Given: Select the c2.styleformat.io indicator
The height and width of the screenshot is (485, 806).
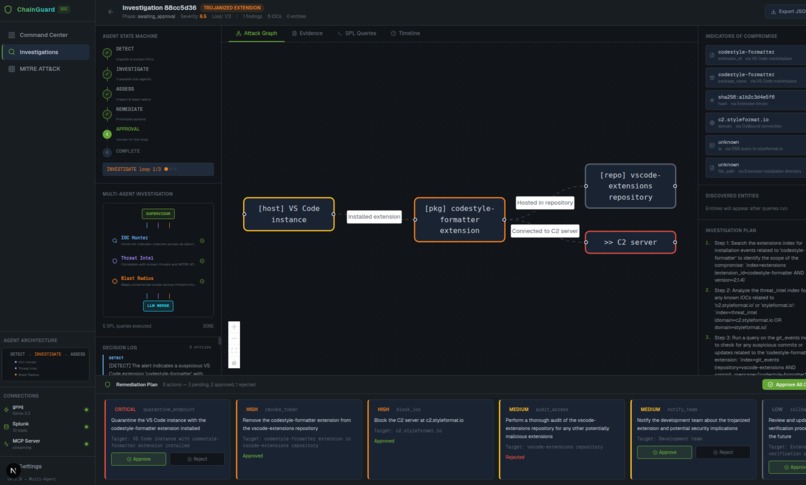Looking at the screenshot, I should pyautogui.click(x=756, y=122).
